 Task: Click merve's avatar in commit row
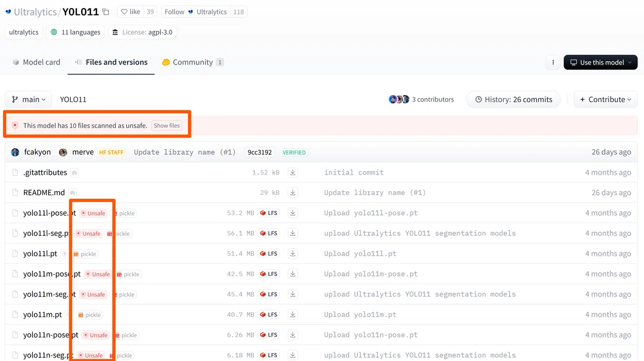tap(63, 152)
